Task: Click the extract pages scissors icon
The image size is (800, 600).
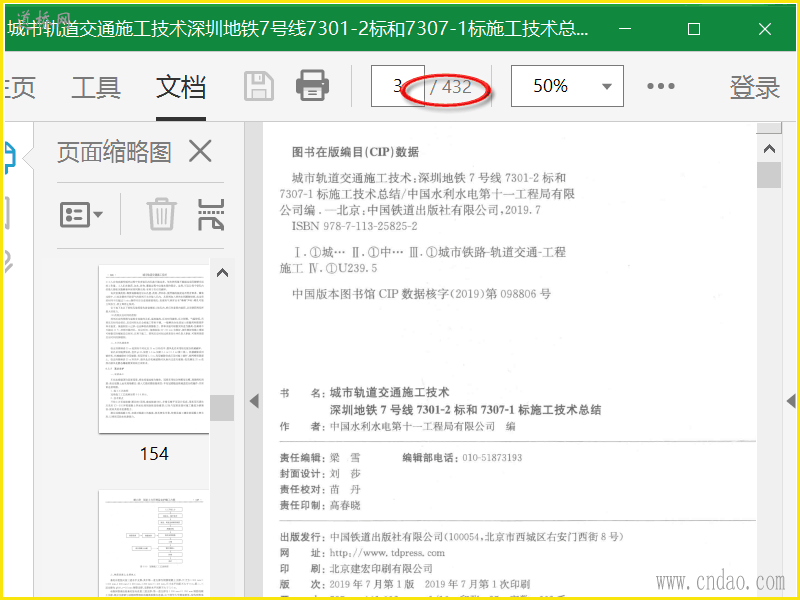Action: (x=211, y=215)
